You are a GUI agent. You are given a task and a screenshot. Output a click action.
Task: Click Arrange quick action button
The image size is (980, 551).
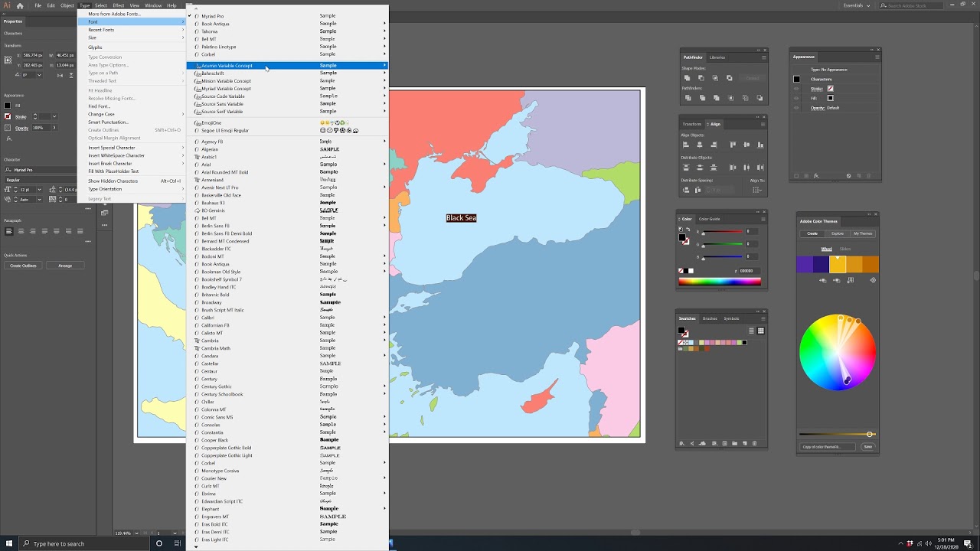65,266
